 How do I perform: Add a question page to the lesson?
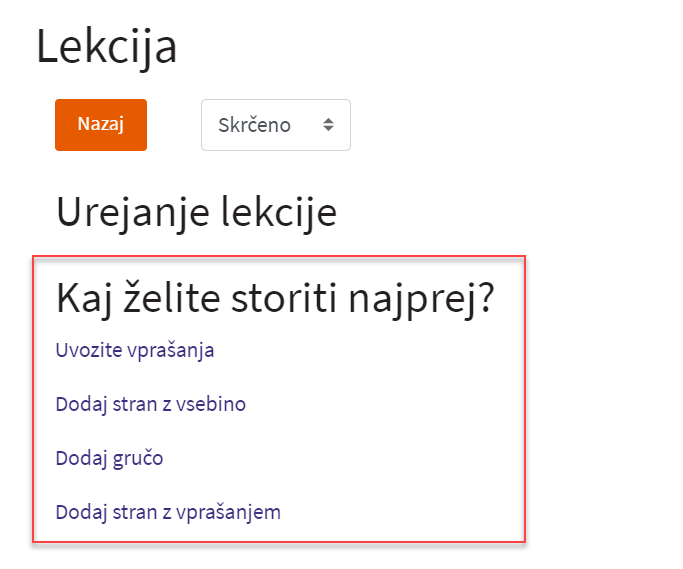168,512
